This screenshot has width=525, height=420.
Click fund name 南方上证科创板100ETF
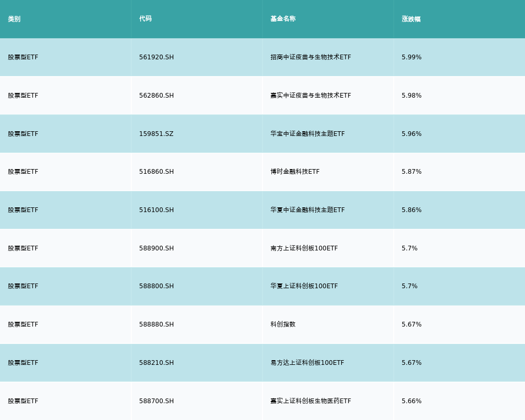(x=304, y=248)
